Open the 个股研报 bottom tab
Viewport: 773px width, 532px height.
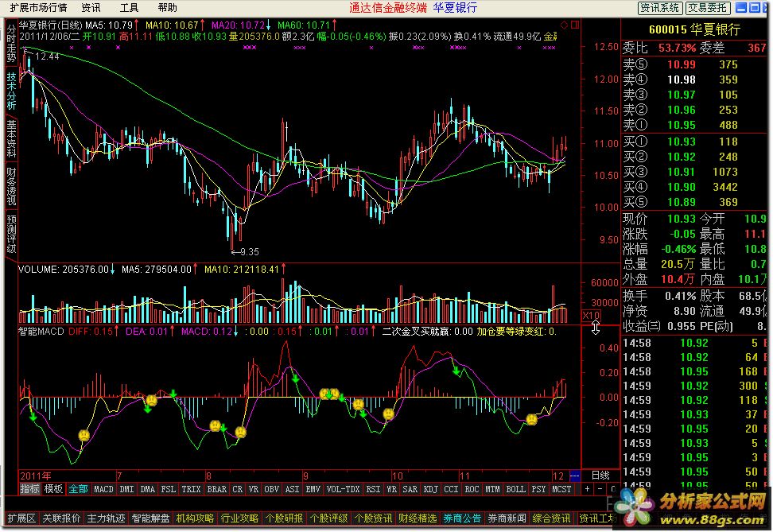click(x=284, y=518)
